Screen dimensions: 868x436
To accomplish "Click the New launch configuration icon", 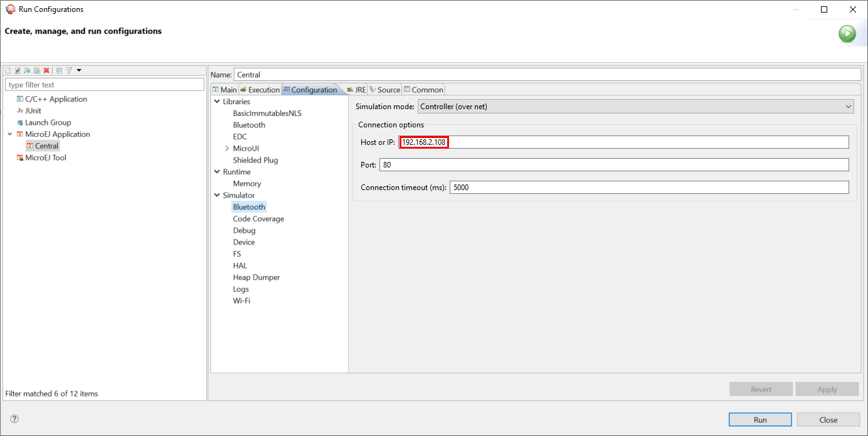I will tap(9, 70).
